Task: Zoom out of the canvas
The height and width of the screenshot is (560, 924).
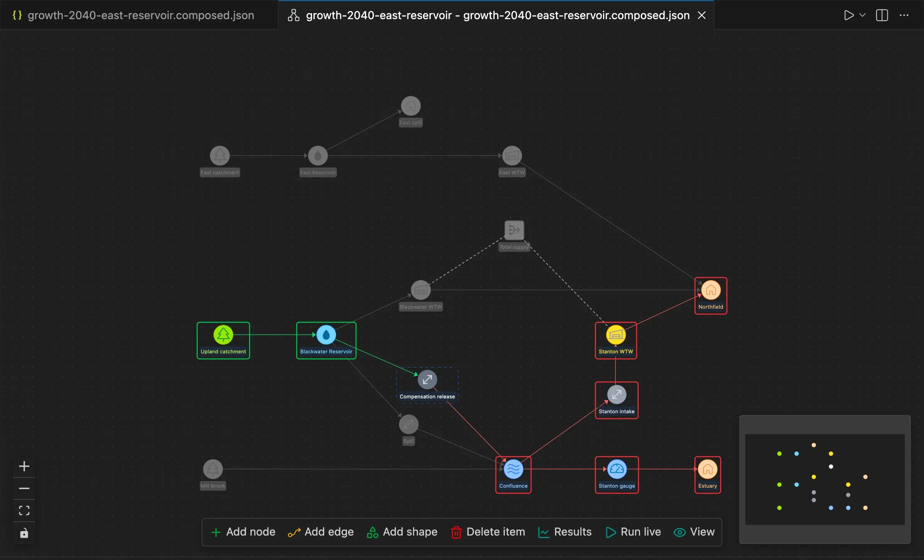Action: click(x=24, y=488)
